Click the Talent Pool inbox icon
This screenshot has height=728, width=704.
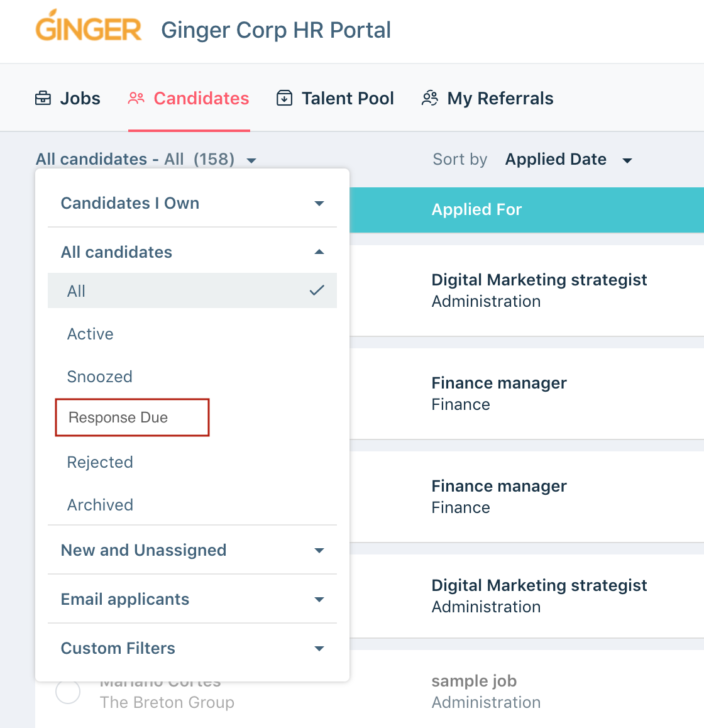click(285, 99)
